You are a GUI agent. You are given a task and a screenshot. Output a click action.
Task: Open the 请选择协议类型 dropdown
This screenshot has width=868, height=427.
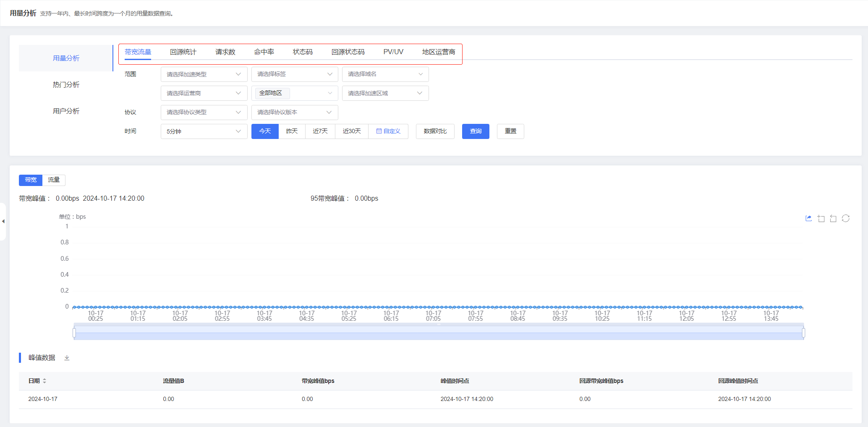(x=204, y=112)
